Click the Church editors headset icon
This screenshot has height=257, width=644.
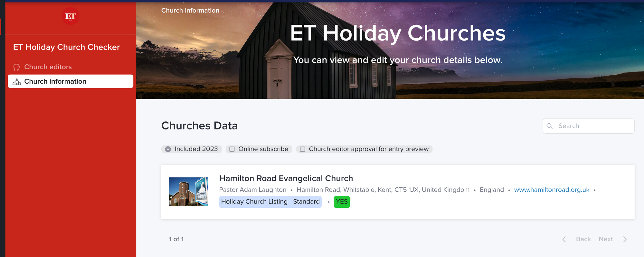coord(17,67)
